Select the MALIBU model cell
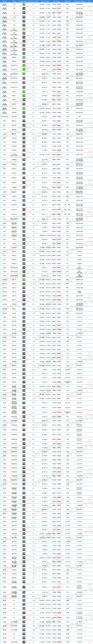 pyautogui.click(x=14, y=117)
